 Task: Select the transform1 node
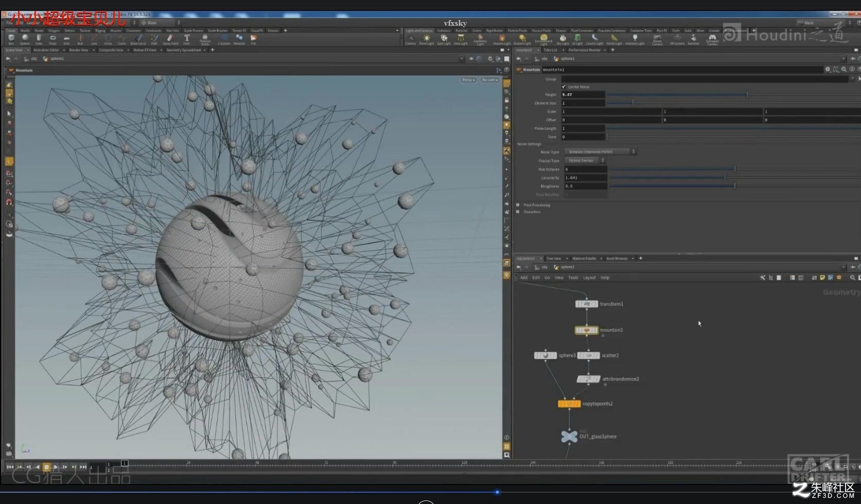(587, 304)
